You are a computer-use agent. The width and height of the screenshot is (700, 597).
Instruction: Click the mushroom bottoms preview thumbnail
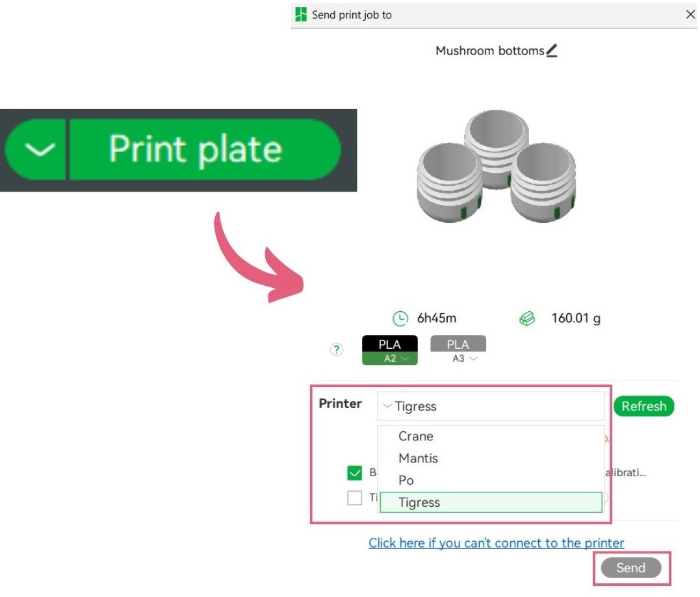click(x=496, y=166)
